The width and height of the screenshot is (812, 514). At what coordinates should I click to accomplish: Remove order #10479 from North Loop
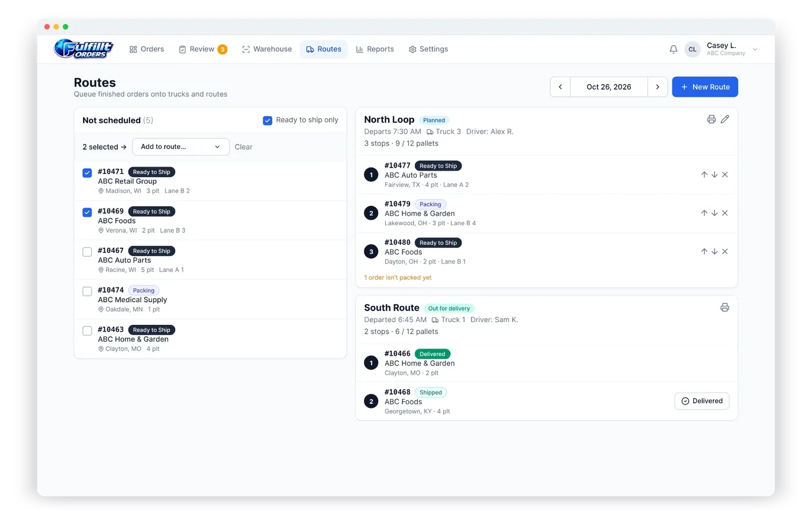coord(725,213)
